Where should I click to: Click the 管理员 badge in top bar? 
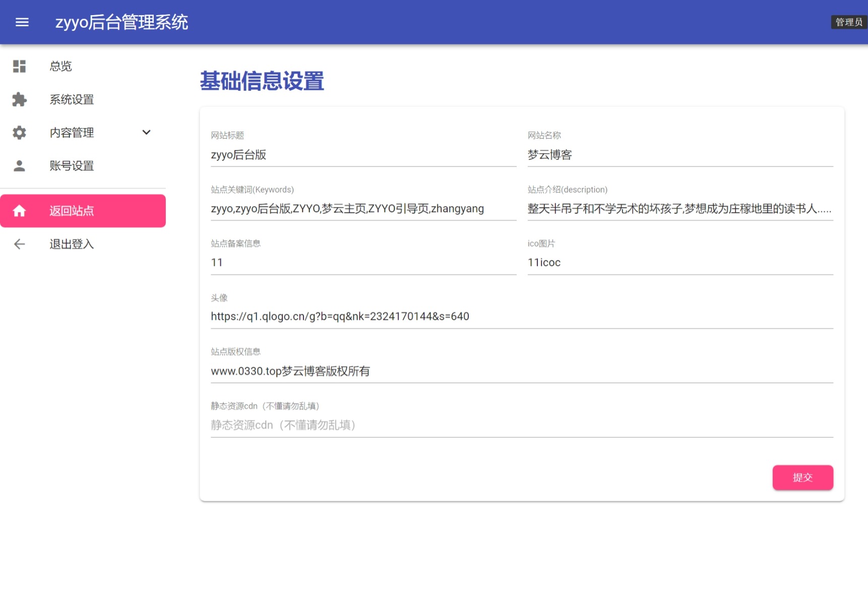(848, 22)
